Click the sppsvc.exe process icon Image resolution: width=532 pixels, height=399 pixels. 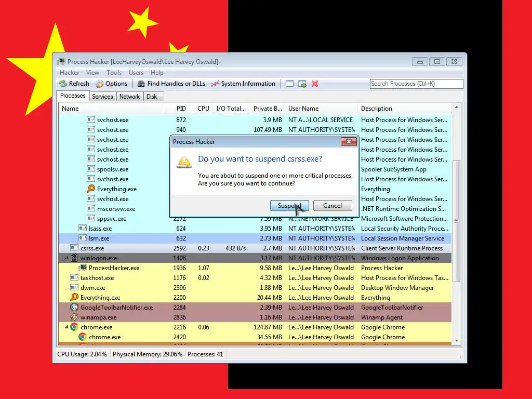[x=90, y=219]
